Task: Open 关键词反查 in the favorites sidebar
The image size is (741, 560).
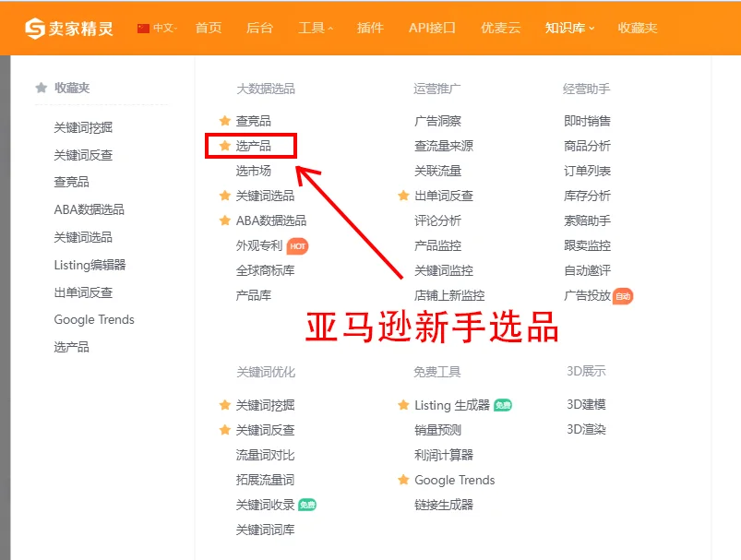Action: pyautogui.click(x=83, y=155)
